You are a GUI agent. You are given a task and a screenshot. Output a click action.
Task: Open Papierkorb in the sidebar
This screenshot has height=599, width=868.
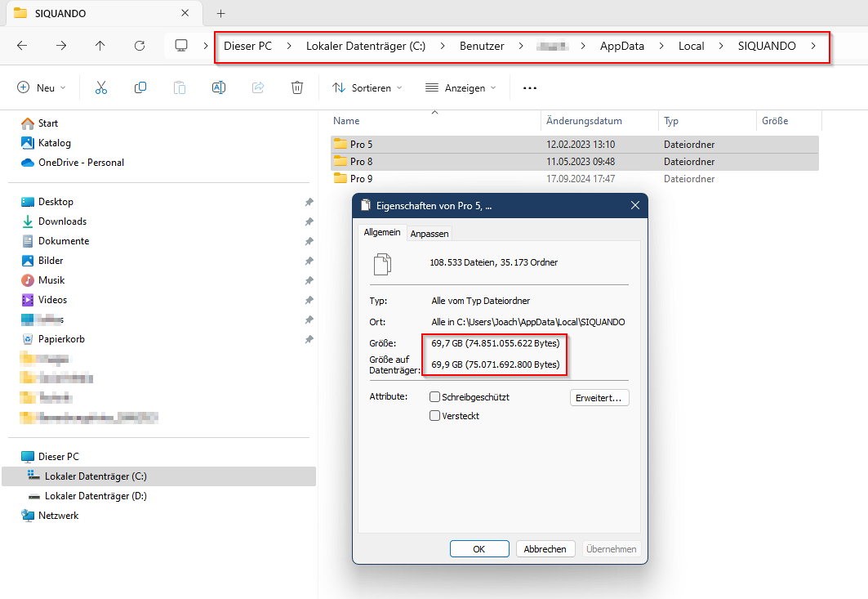[x=53, y=339]
